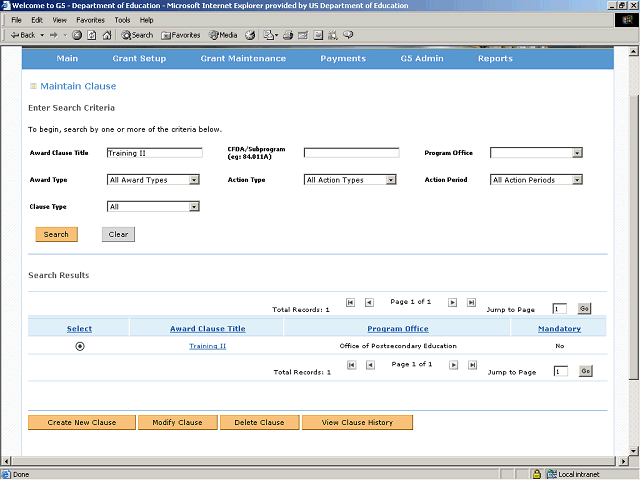The height and width of the screenshot is (480, 640).
Task: Open the Clause Type dropdown
Action: click(152, 207)
